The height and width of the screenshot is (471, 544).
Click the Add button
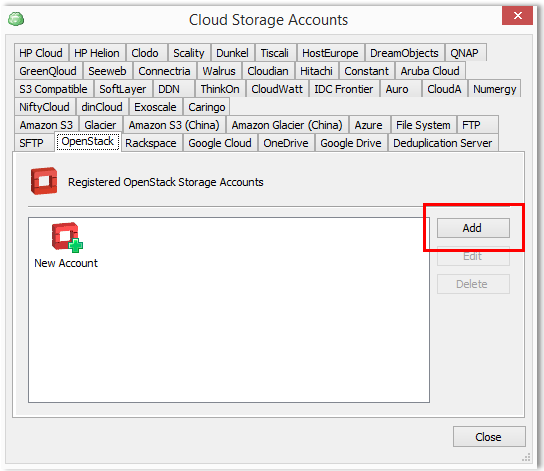(x=473, y=228)
